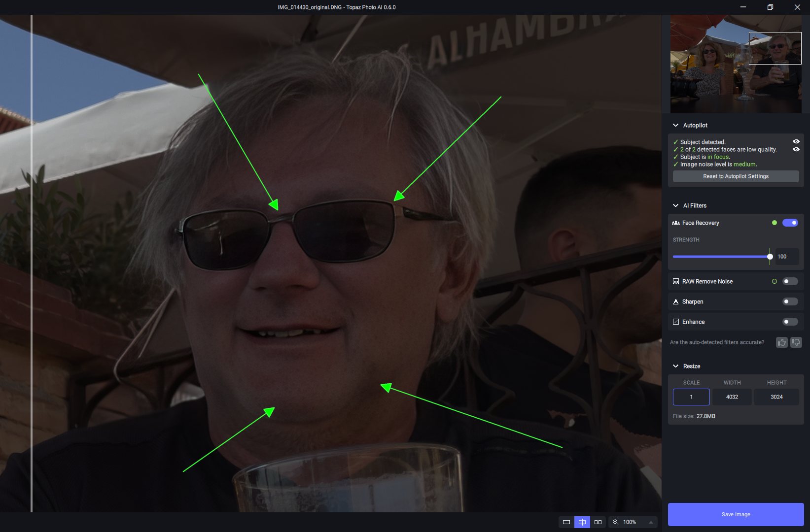Click the thumbs down feedback icon
Viewport: 810px width, 532px height.
(x=796, y=342)
